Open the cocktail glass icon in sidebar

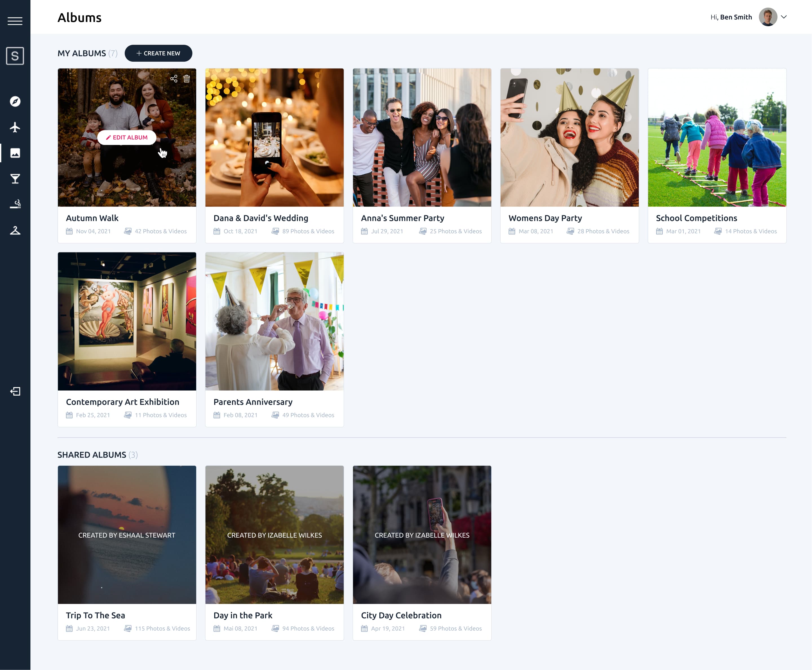click(15, 179)
